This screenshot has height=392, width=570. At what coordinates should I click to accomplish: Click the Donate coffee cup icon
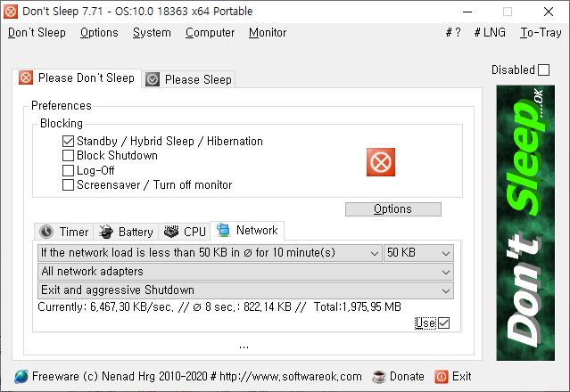click(x=379, y=377)
